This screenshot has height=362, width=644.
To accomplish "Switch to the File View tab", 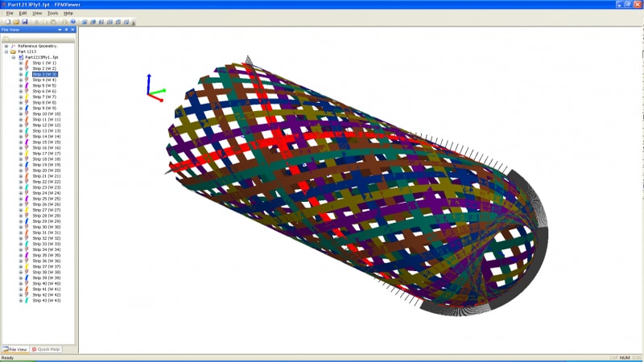I will click(15, 349).
